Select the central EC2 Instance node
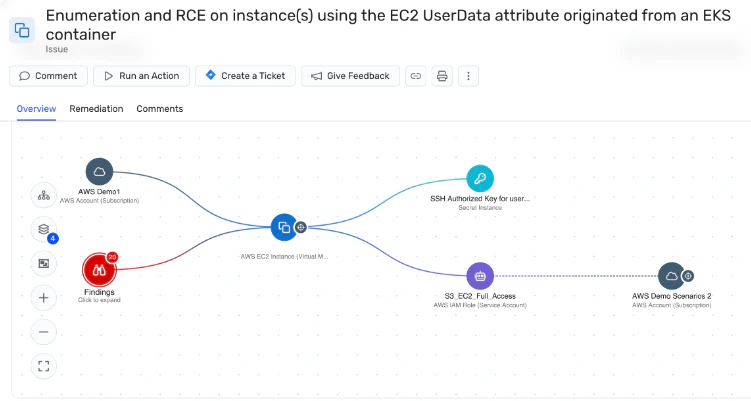 [284, 227]
